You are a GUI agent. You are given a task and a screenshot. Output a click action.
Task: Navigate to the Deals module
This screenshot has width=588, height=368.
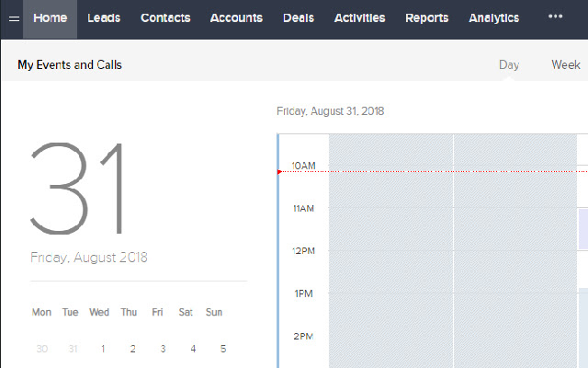(299, 18)
